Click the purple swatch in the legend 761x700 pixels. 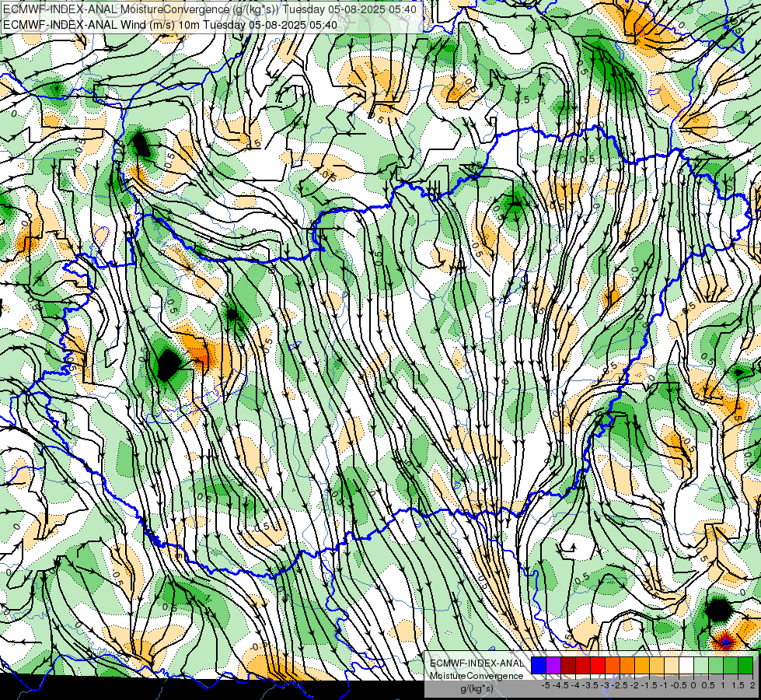tap(553, 665)
